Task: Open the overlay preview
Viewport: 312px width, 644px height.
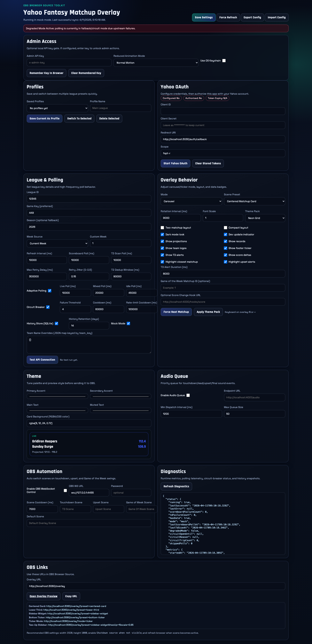Action: coord(43,596)
